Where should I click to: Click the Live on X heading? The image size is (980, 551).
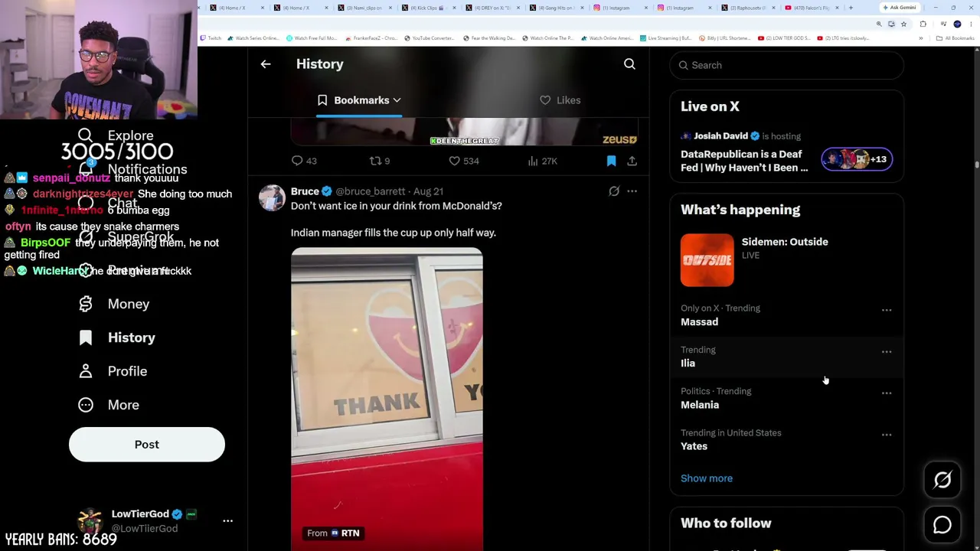click(710, 107)
